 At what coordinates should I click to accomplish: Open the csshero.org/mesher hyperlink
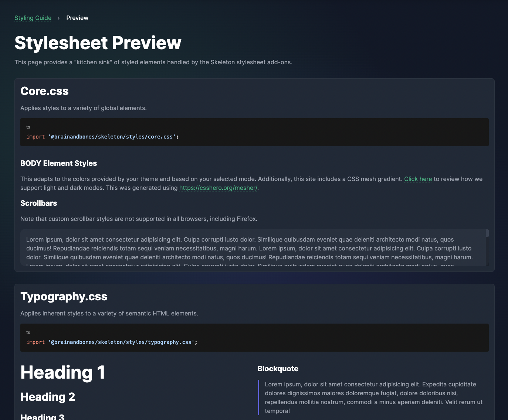[x=218, y=188]
